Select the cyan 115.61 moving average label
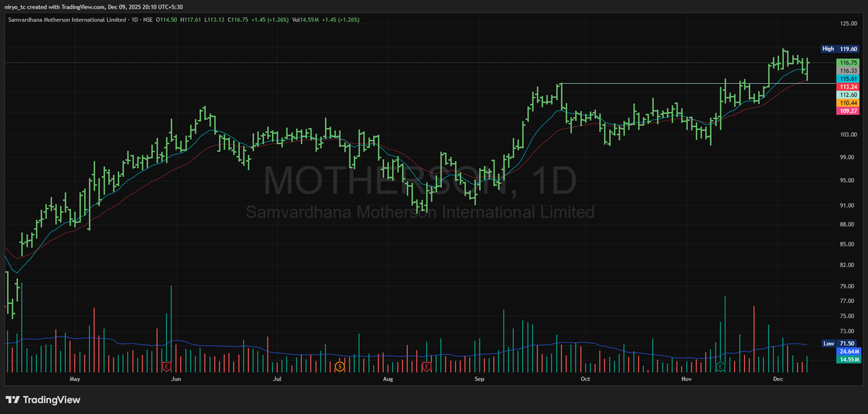This screenshot has width=868, height=414. pyautogui.click(x=848, y=79)
